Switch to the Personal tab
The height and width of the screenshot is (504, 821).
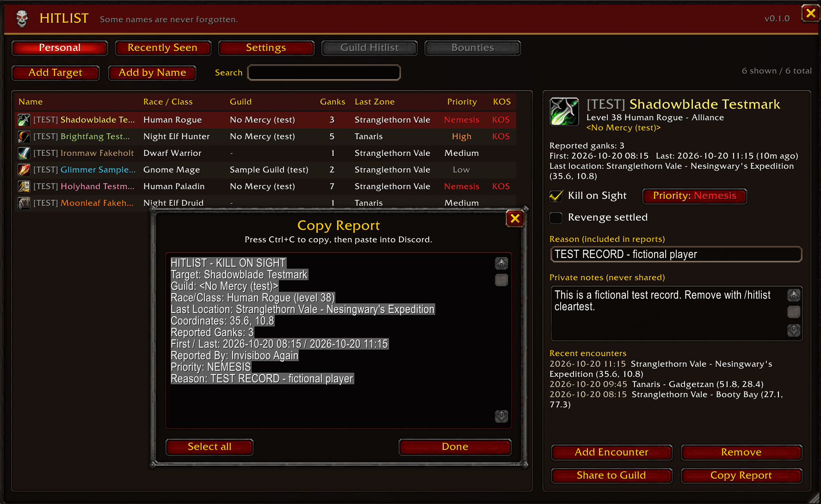[60, 48]
